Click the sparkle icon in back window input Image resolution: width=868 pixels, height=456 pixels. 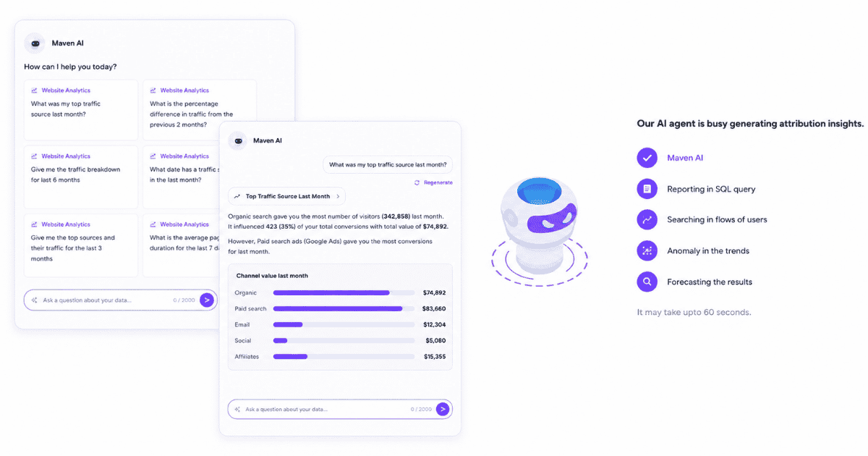click(x=34, y=300)
